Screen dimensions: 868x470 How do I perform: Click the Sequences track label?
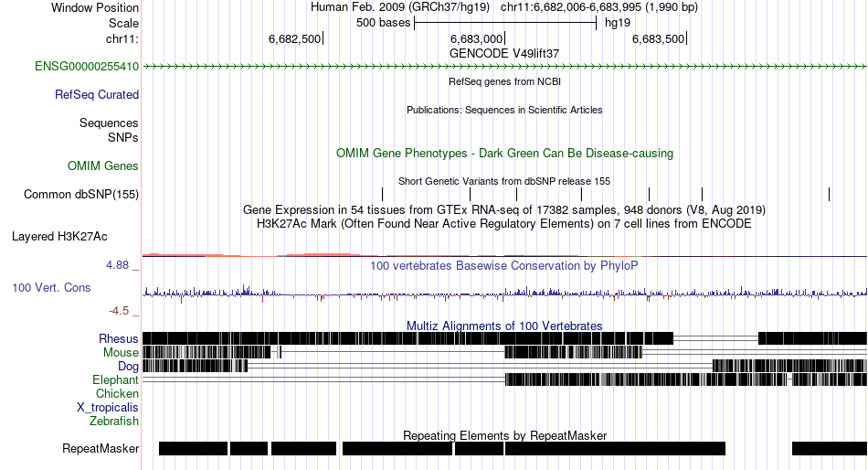tap(109, 123)
